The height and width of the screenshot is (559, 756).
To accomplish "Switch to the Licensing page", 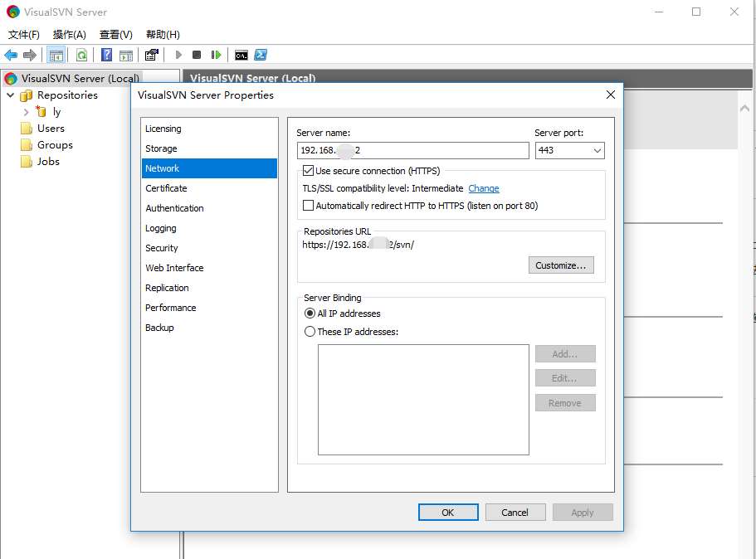I will point(209,129).
